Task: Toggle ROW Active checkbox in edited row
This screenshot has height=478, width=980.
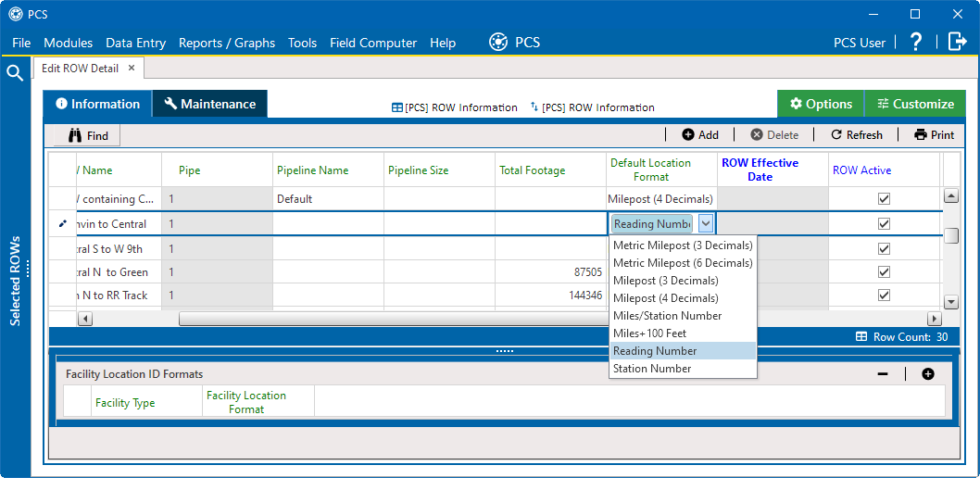Action: coord(884,223)
